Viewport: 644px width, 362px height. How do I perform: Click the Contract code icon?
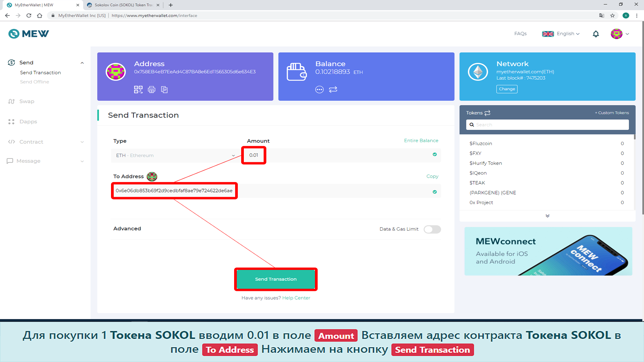[x=11, y=142]
